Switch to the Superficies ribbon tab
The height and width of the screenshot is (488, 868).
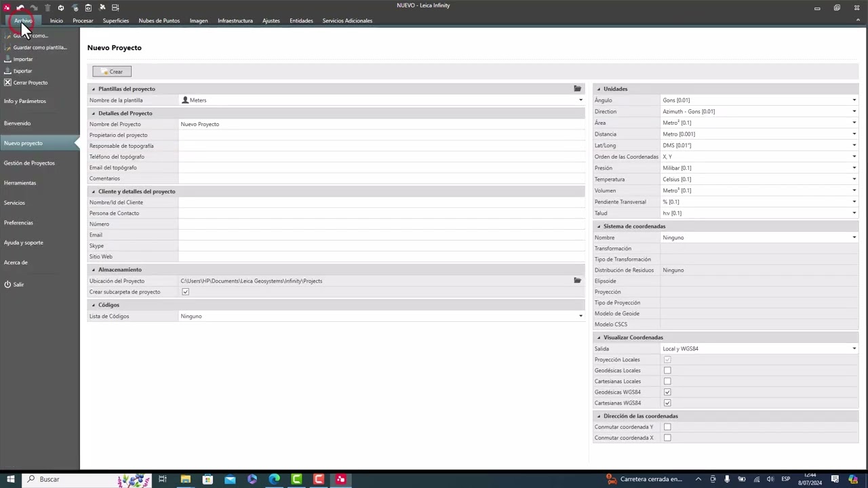116,20
